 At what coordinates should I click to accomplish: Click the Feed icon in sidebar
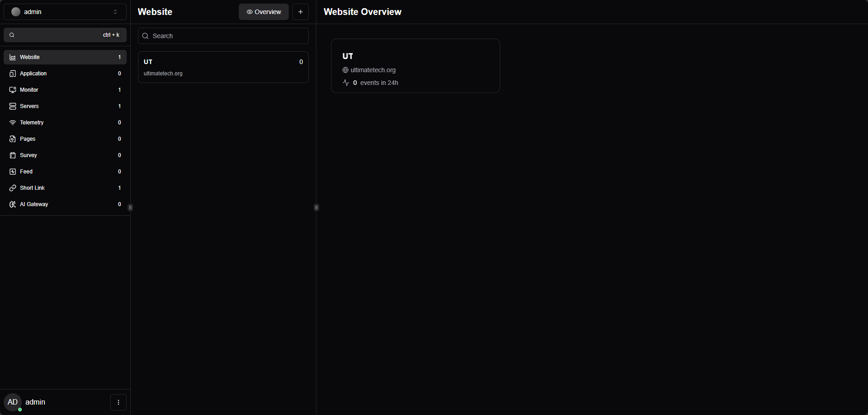coord(13,172)
